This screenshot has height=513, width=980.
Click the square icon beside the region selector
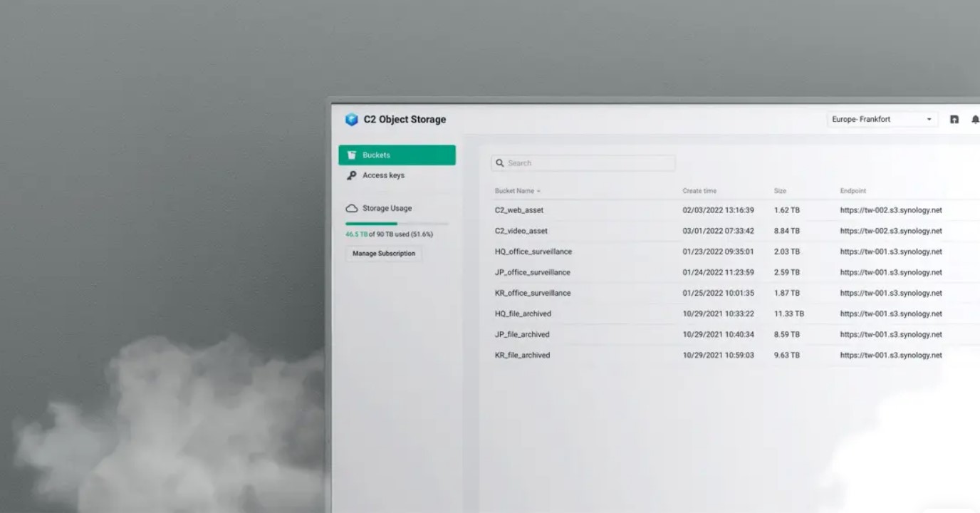(954, 120)
